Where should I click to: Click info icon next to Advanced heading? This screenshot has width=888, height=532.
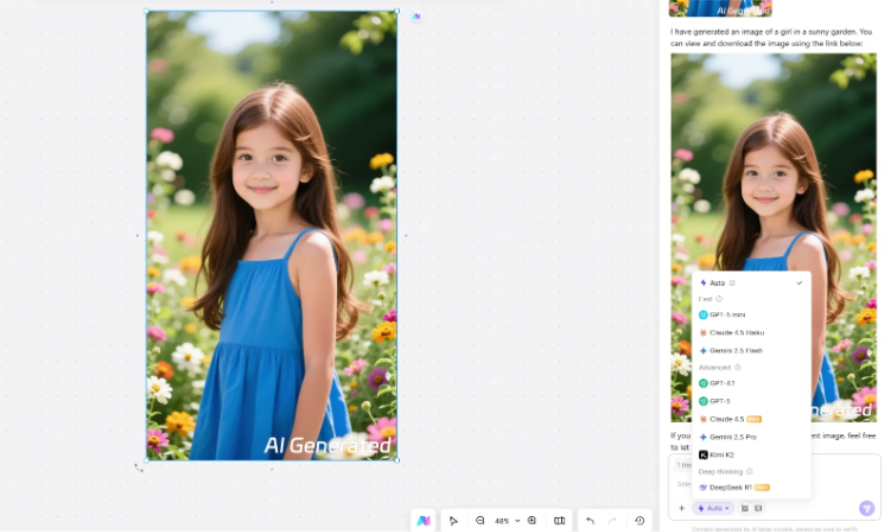737,367
